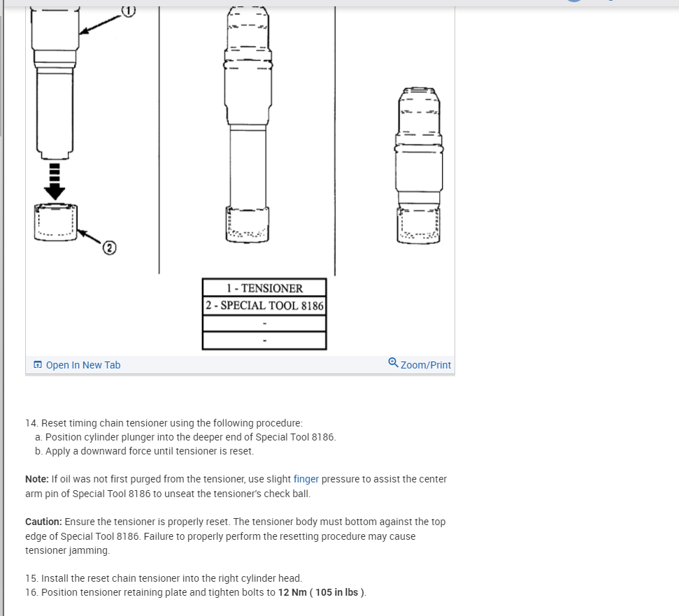This screenshot has height=616, width=679.
Task: Click the '1 - TENSIONER' legend cell
Action: 264,288
